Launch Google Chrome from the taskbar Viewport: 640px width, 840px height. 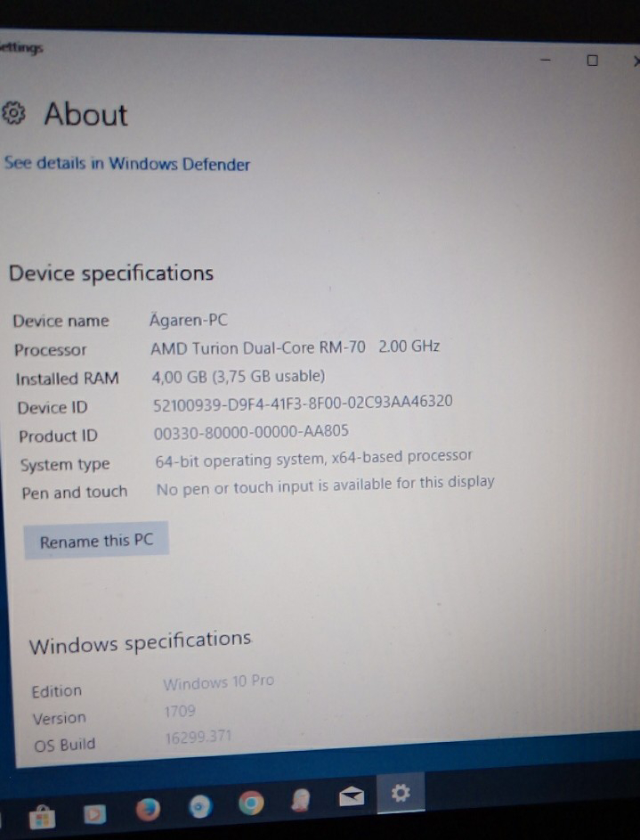tap(251, 803)
